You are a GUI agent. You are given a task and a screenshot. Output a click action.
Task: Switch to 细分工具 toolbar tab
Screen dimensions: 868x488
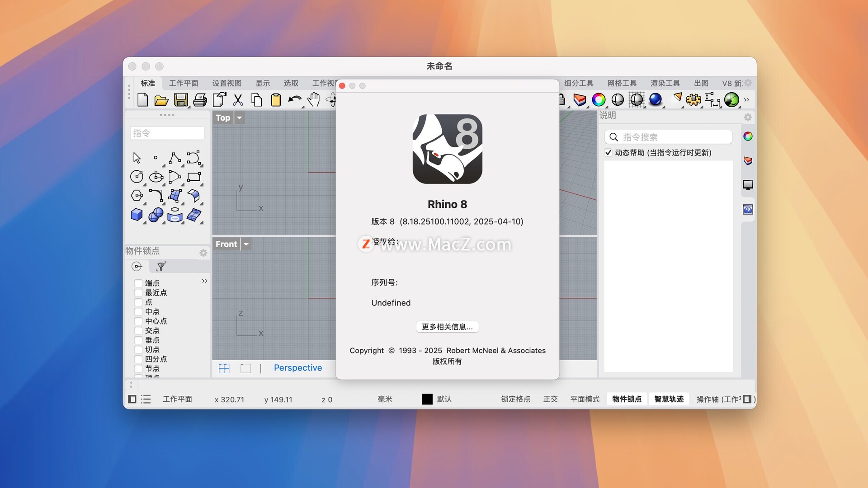[579, 83]
